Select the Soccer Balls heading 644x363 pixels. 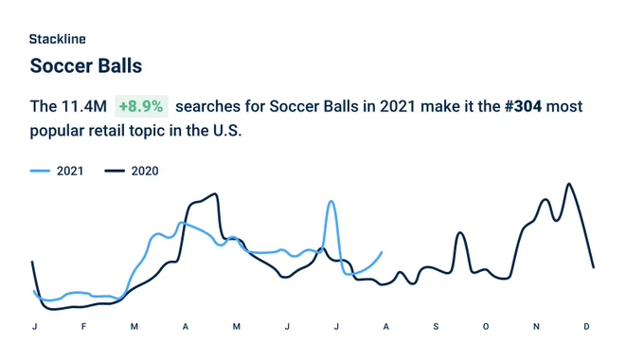coord(86,65)
